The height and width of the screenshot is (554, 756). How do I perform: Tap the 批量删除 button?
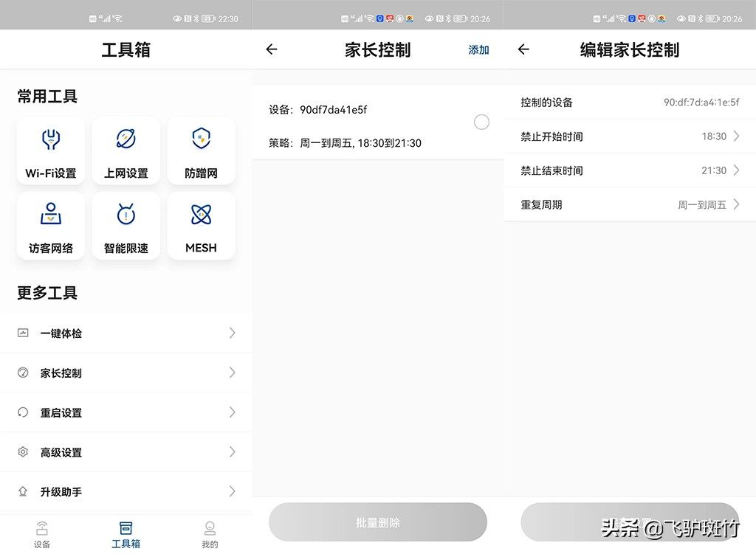[x=377, y=522]
